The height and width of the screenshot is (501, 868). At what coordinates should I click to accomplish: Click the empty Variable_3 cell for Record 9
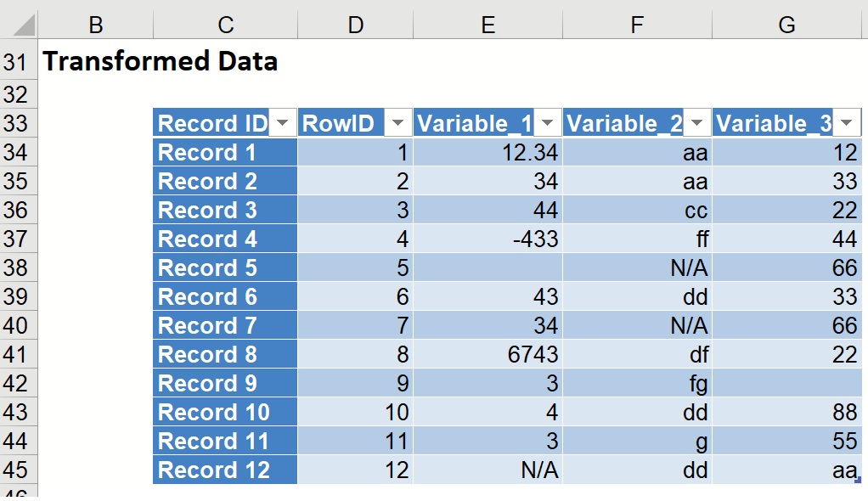point(786,383)
